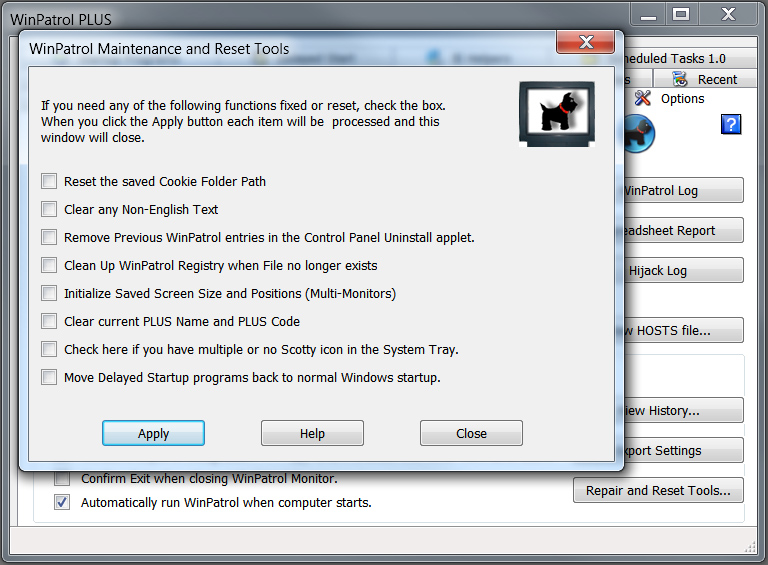The height and width of the screenshot is (565, 768).
Task: Enable Clear any Non-English Text option
Action: (x=49, y=209)
